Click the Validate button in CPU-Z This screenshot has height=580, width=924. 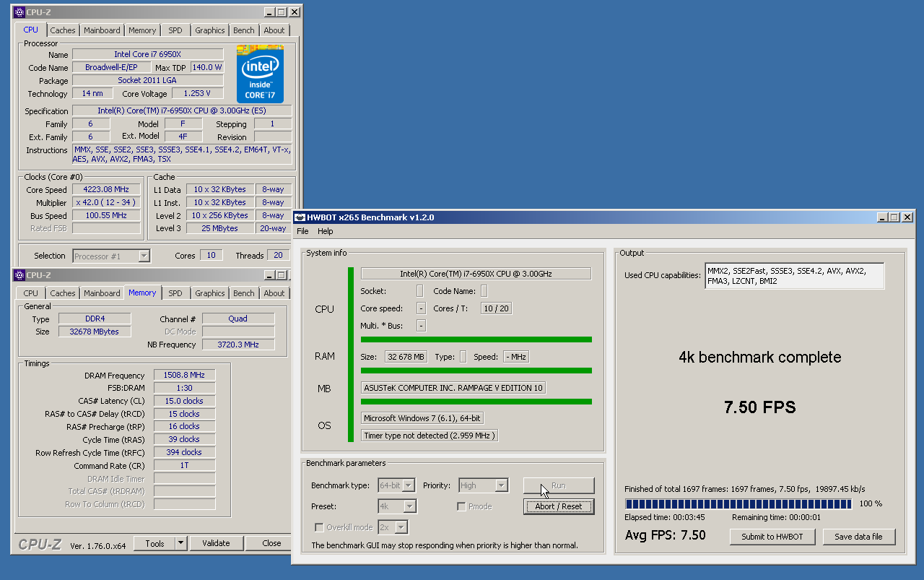click(x=216, y=542)
